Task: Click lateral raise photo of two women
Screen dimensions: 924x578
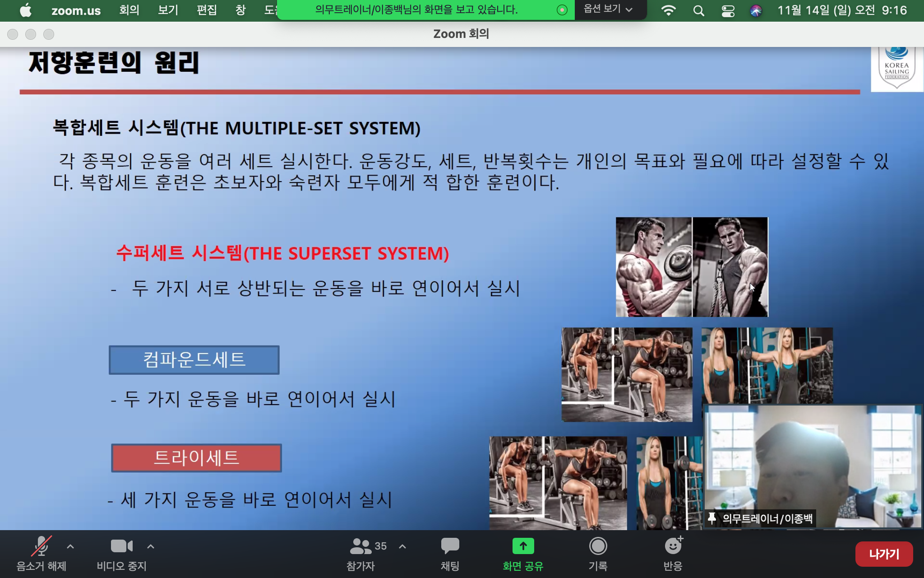Action: click(767, 365)
